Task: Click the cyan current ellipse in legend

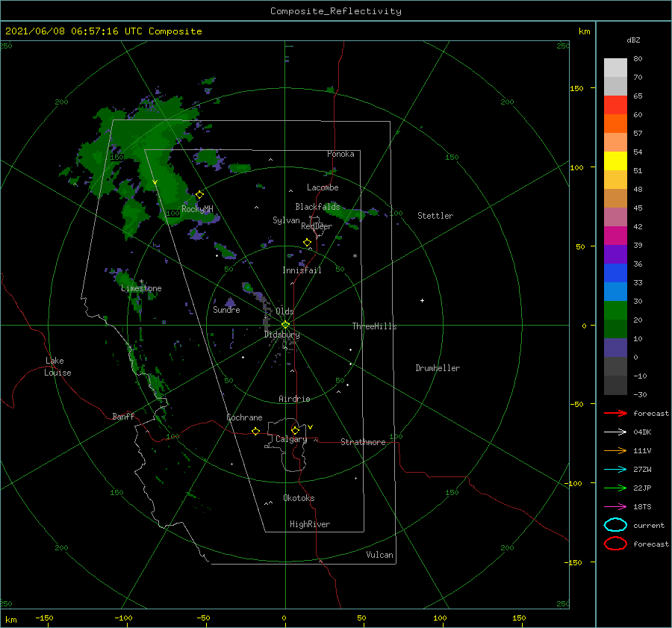Action: pos(615,525)
